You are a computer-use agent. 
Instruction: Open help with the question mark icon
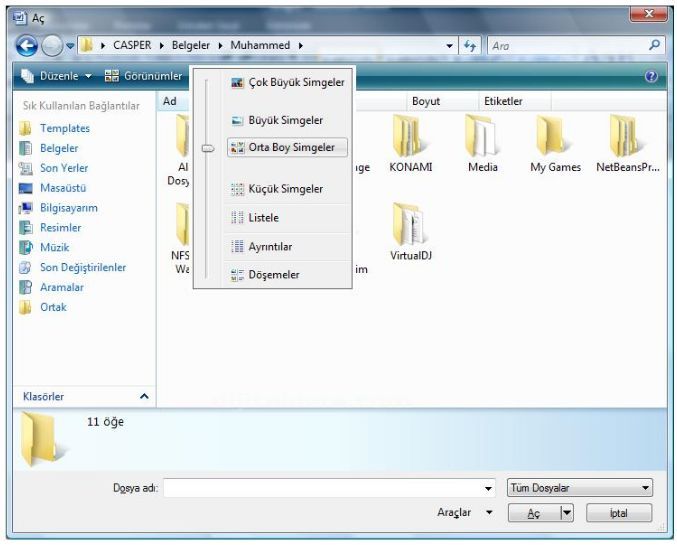(651, 76)
